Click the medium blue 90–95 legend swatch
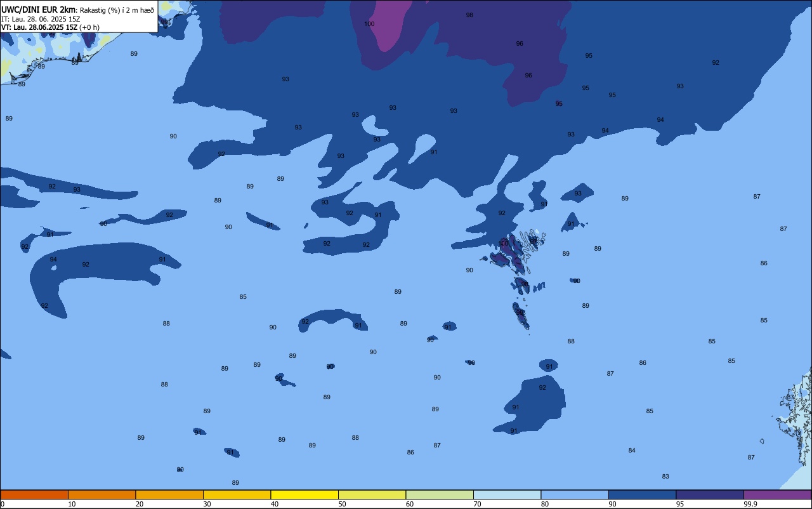Screen dimensions: 812x509 point(642,494)
